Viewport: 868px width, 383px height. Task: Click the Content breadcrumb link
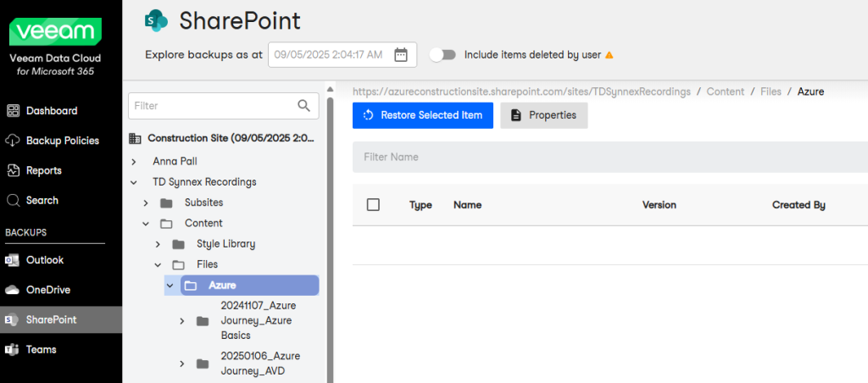(725, 92)
